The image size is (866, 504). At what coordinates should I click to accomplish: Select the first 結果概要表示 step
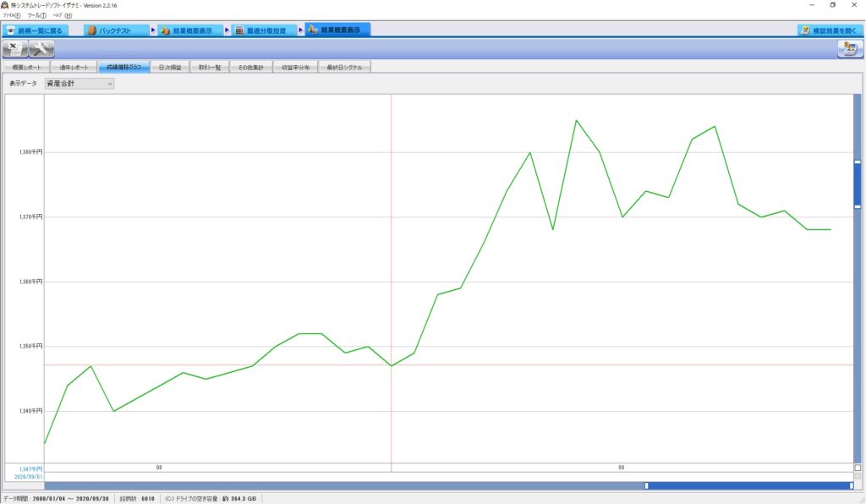coord(191,30)
